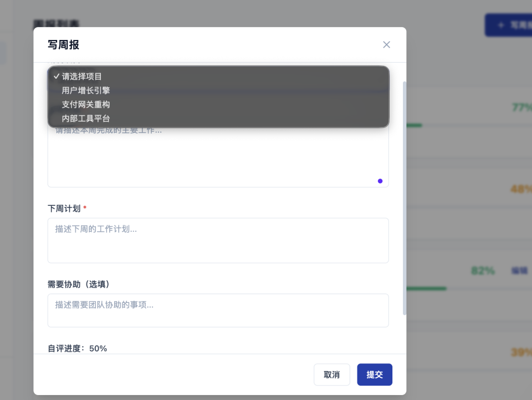532x400 pixels.
Task: Submit the weekly report via 提交
Action: (x=375, y=374)
